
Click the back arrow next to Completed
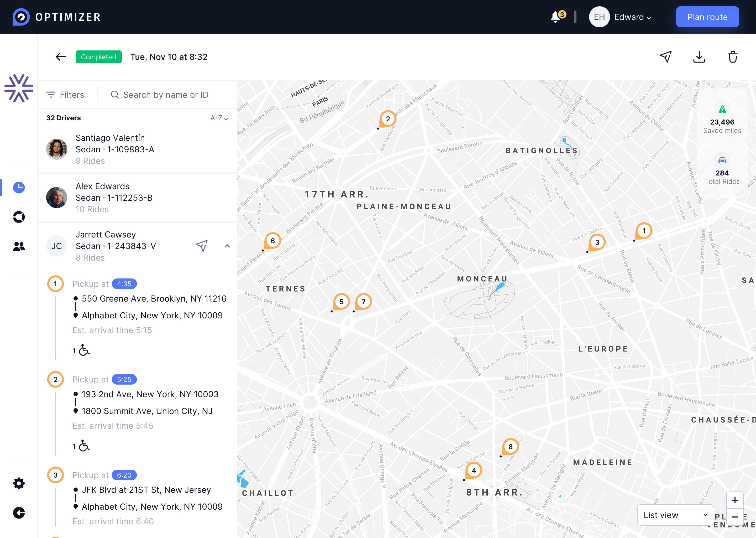tap(61, 57)
